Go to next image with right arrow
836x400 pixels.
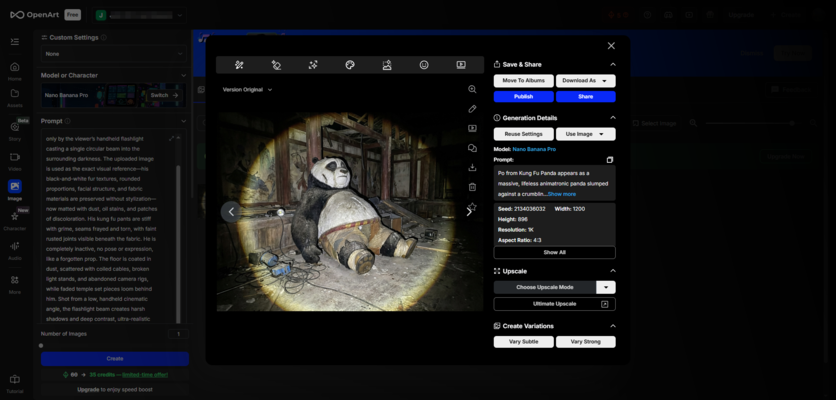(x=468, y=211)
